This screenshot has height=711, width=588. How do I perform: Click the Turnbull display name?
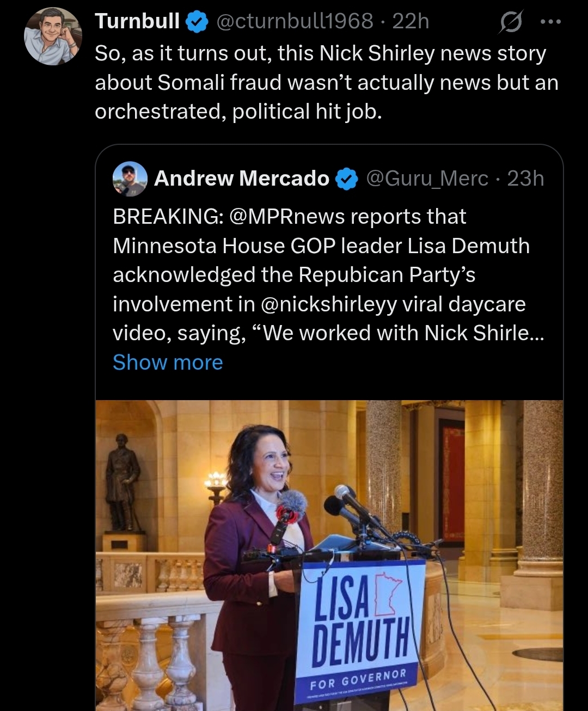coord(137,22)
